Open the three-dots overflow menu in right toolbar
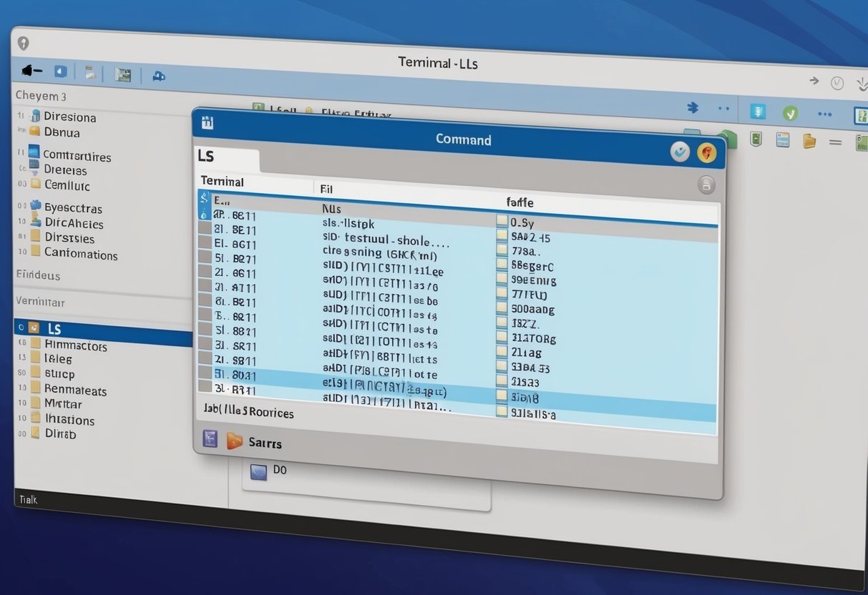 coord(824,114)
